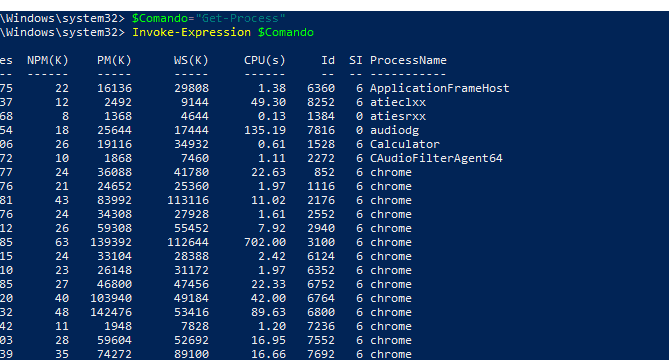Click the WS value 89100
669x360 pixels.
pyautogui.click(x=191, y=354)
